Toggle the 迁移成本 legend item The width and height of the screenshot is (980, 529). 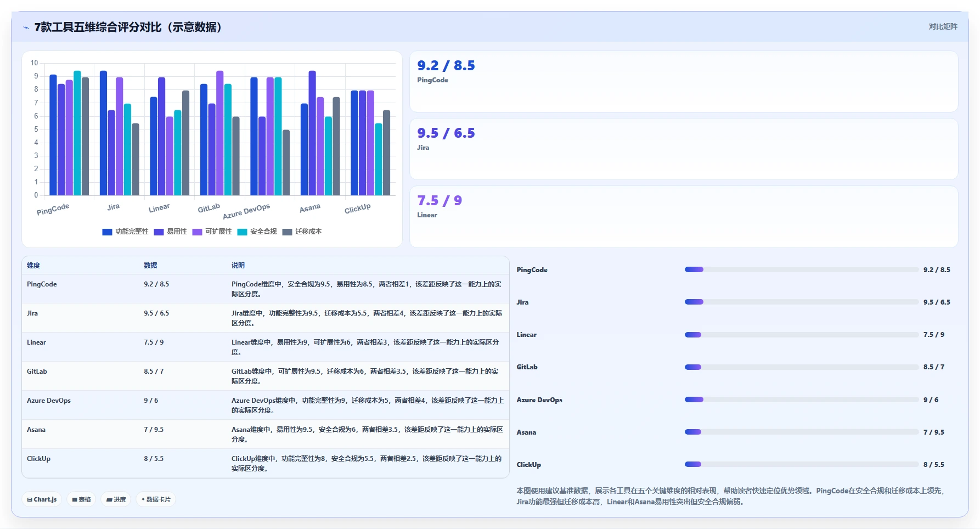(302, 232)
